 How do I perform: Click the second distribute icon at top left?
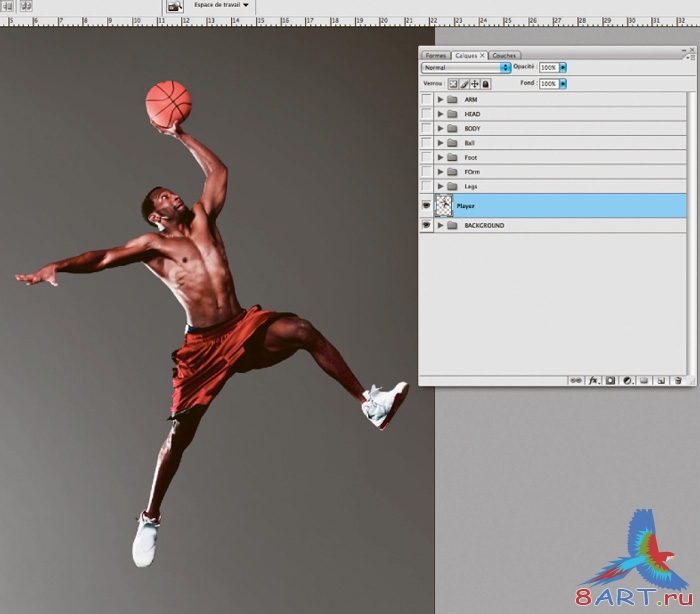click(26, 6)
